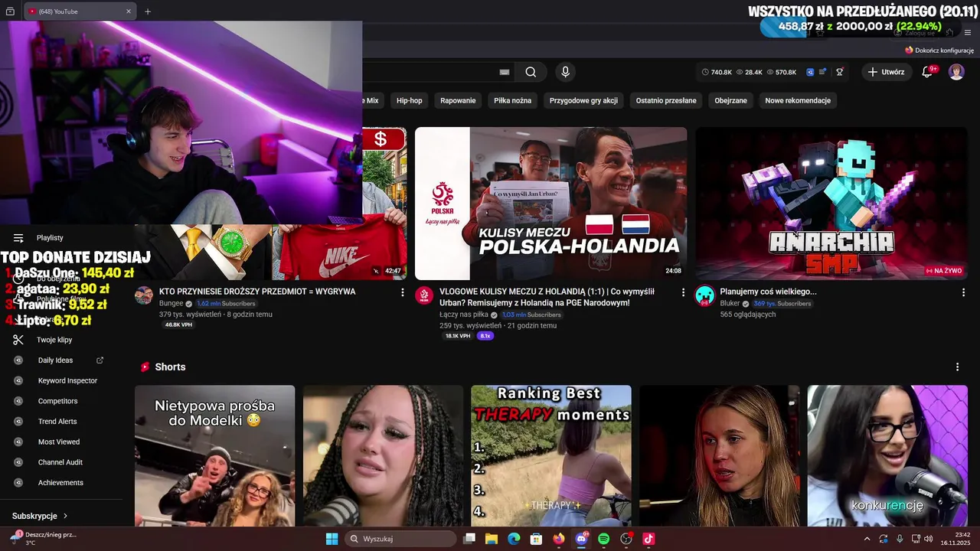The width and height of the screenshot is (980, 551).
Task: Click the Windows taskbar Wyszukaj search box
Action: click(400, 539)
